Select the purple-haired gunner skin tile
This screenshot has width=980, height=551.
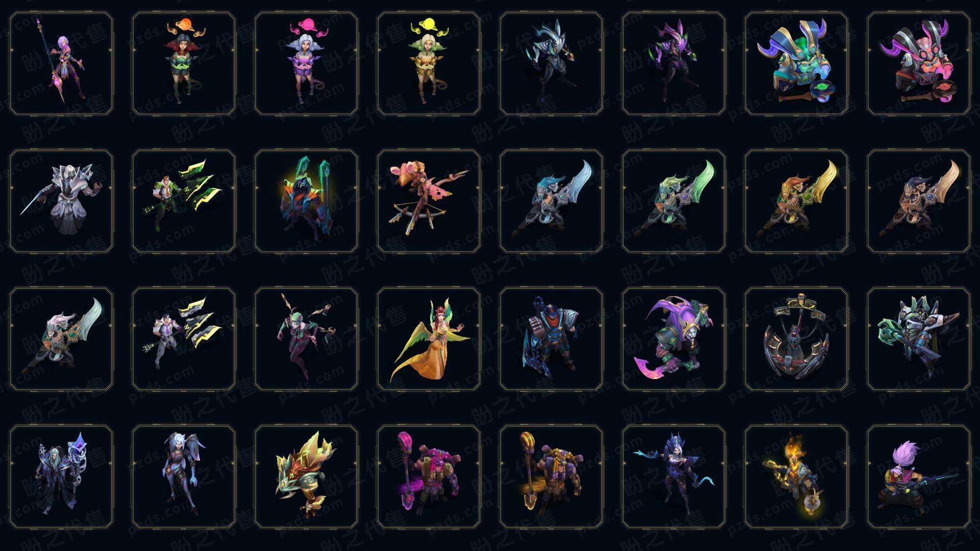pos(919,477)
